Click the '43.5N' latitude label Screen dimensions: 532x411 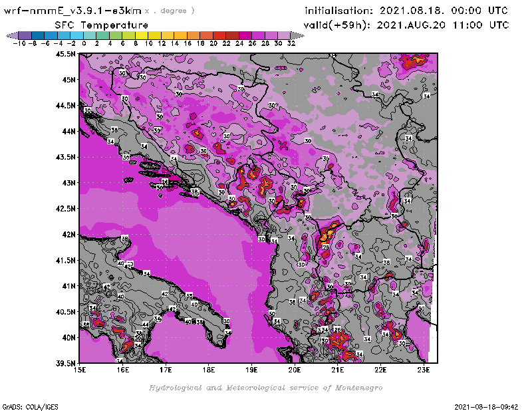[66, 157]
